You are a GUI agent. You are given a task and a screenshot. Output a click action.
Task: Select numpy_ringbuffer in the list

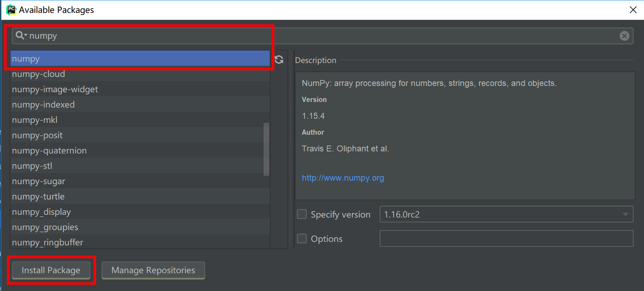(140, 241)
